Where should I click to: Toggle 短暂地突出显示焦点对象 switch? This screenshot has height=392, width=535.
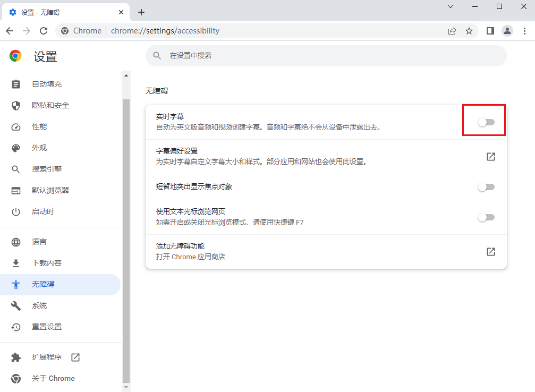(486, 187)
